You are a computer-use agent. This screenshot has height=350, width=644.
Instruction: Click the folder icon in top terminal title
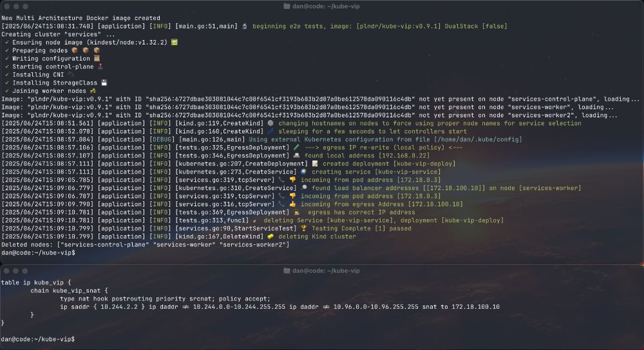coord(287,6)
